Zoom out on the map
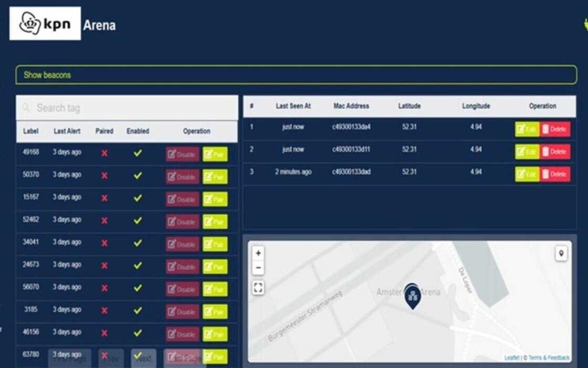The height and width of the screenshot is (368, 588). click(x=258, y=268)
